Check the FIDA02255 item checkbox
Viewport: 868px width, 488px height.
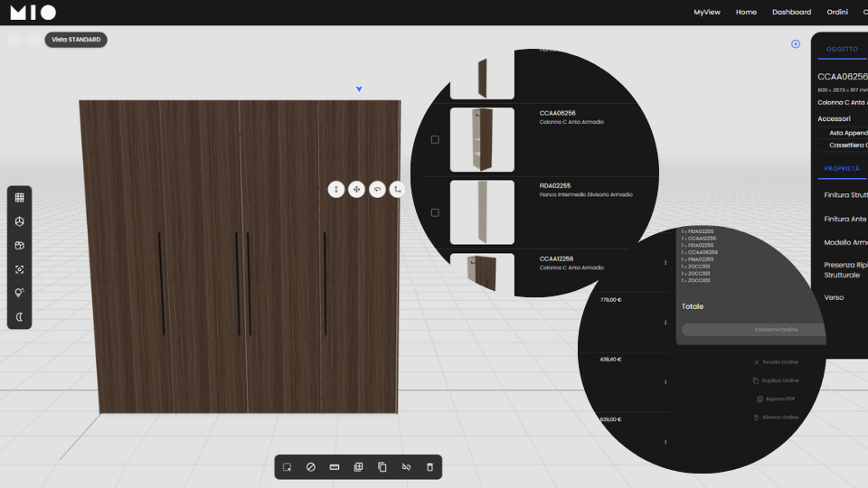[435, 212]
